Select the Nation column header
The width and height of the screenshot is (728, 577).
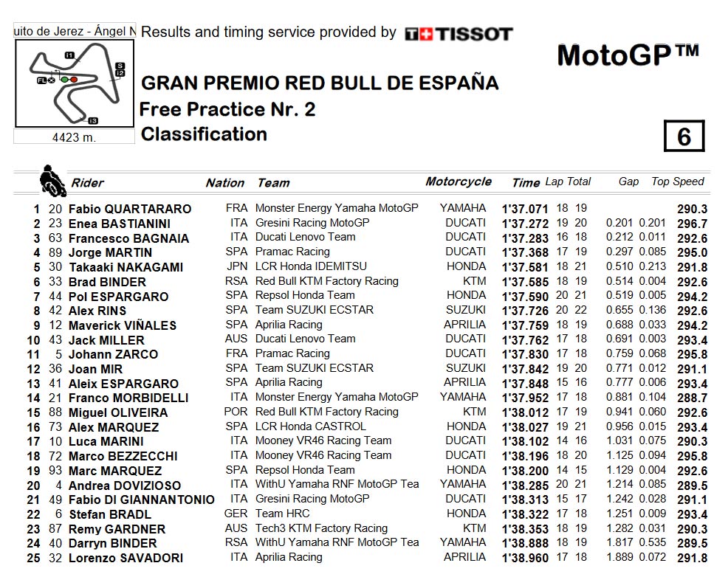coord(225,183)
